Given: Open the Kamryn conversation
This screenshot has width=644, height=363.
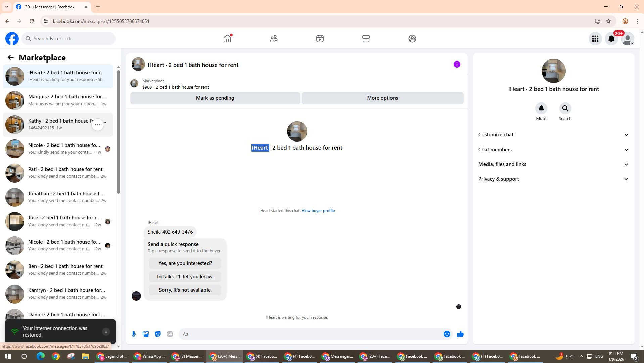Looking at the screenshot, I should 58,294.
